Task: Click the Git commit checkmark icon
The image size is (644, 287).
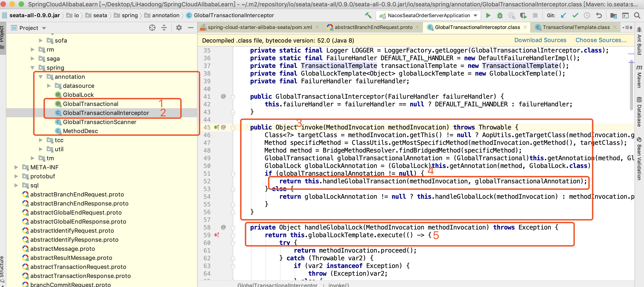Action: pos(575,15)
